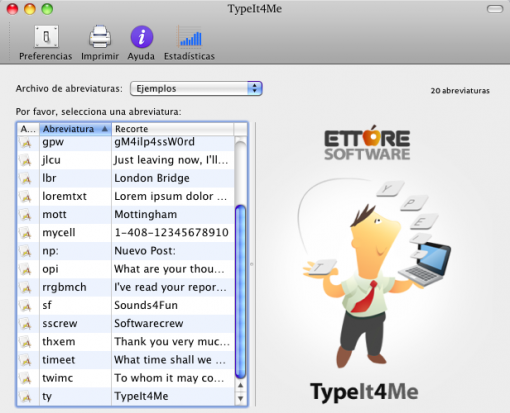The height and width of the screenshot is (413, 510).
Task: Click the green zoom window button
Action: coord(47,9)
